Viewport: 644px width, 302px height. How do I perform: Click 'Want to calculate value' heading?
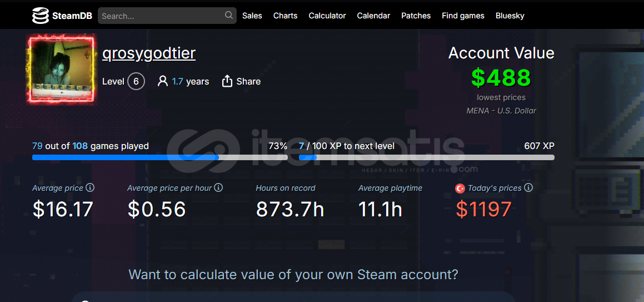[x=293, y=274]
